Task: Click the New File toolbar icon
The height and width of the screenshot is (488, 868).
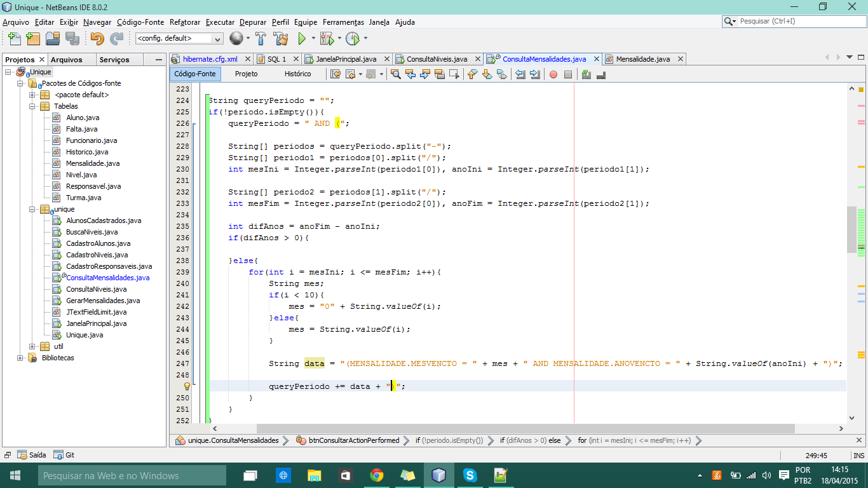Action: click(x=14, y=39)
